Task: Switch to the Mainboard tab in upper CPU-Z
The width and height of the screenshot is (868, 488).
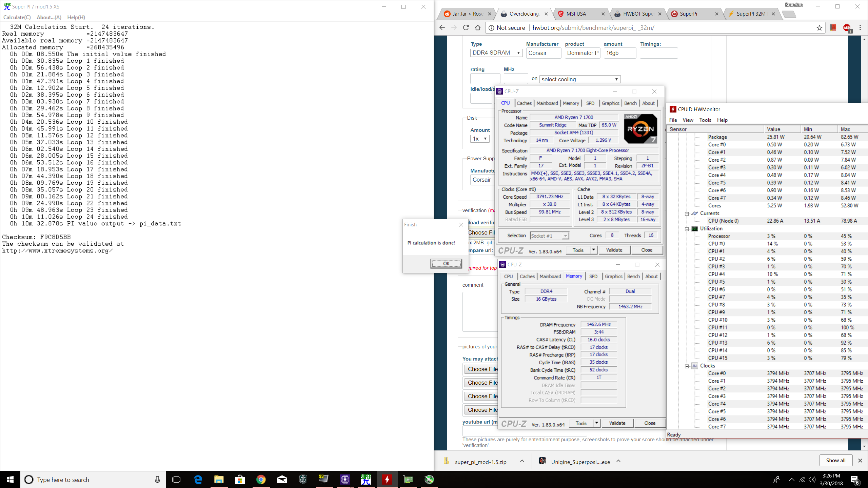Action: (x=547, y=103)
